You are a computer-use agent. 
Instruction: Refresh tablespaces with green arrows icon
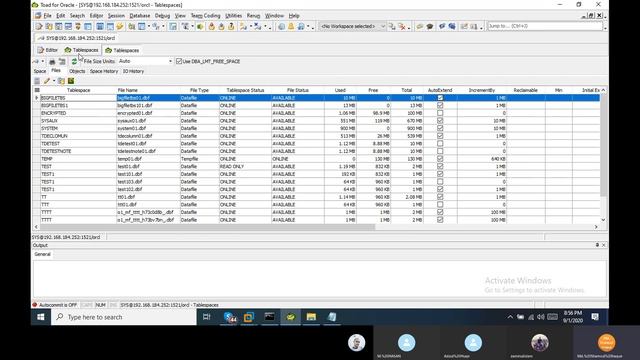74,62
